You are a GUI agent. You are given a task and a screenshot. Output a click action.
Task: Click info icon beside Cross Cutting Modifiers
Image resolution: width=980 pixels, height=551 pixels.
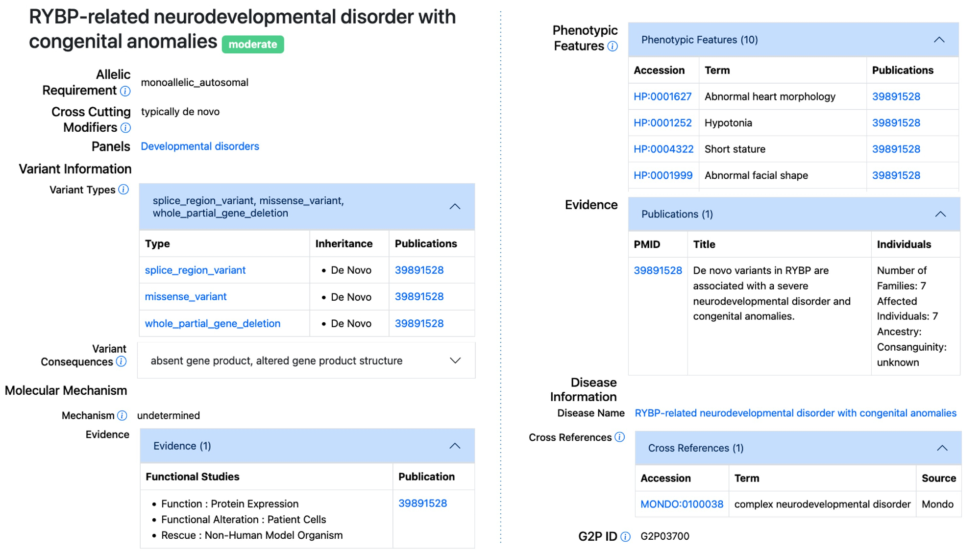pyautogui.click(x=126, y=128)
